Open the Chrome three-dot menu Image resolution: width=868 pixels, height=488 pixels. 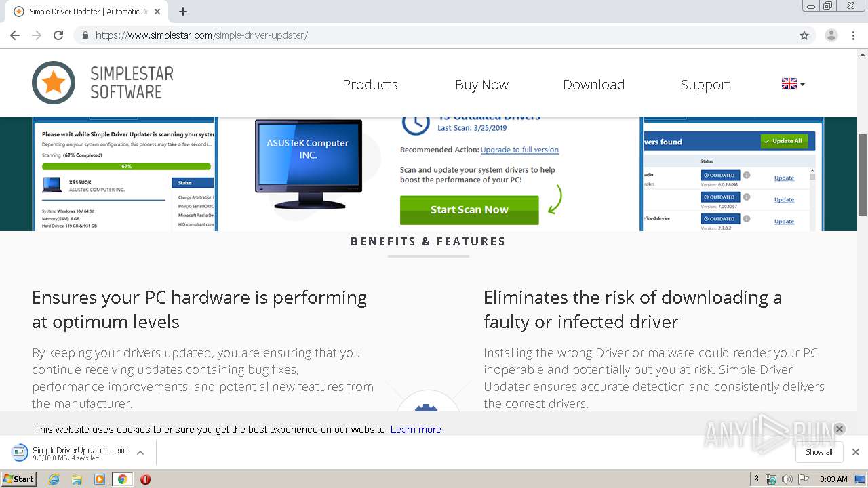coord(854,35)
